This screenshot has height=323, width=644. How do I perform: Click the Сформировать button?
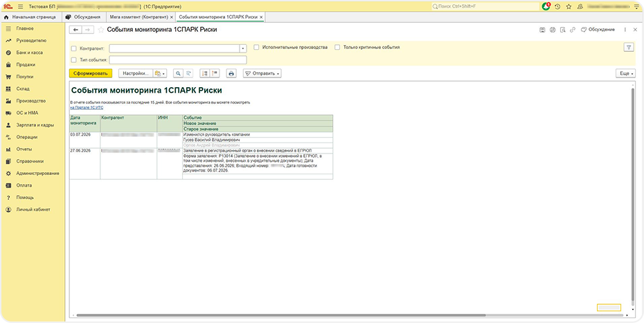coord(90,73)
